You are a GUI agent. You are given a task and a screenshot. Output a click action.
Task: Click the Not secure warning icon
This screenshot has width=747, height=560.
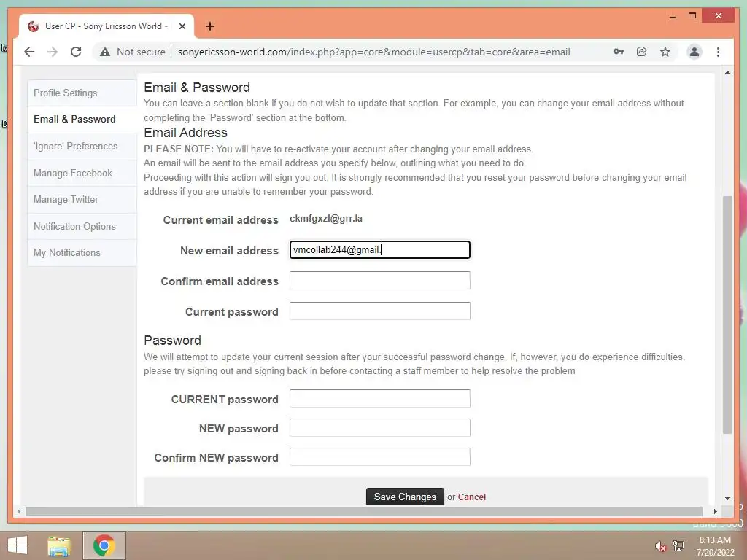pyautogui.click(x=105, y=52)
